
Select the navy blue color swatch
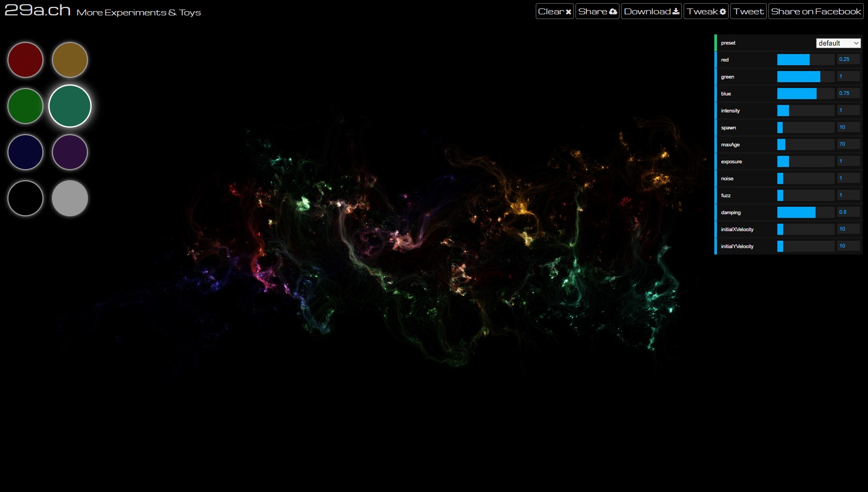click(x=25, y=152)
